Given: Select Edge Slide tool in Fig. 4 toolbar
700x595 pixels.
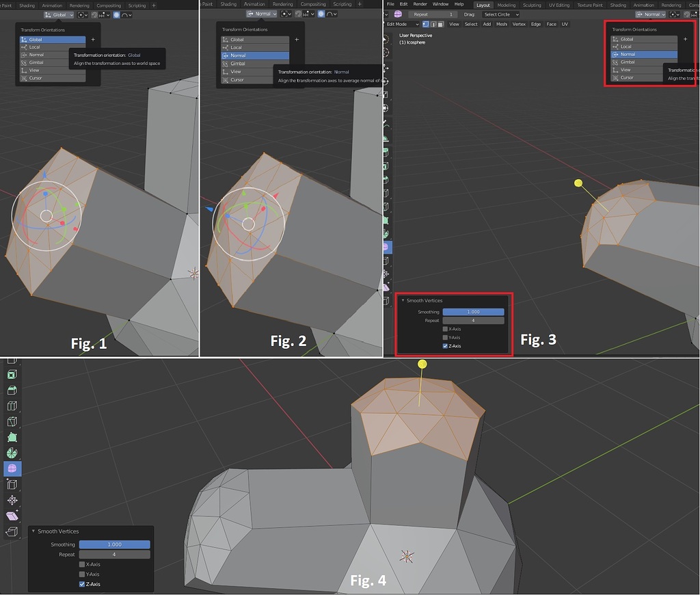Looking at the screenshot, I should click(x=12, y=484).
